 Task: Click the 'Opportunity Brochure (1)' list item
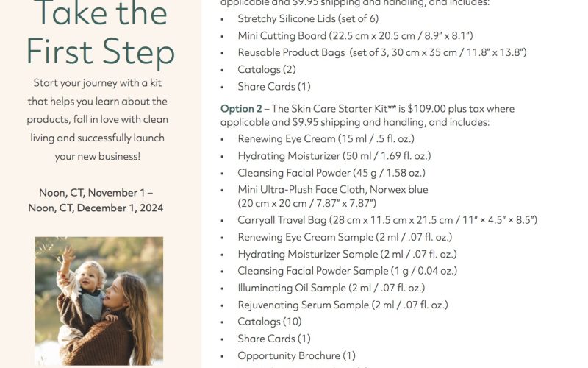pos(296,355)
